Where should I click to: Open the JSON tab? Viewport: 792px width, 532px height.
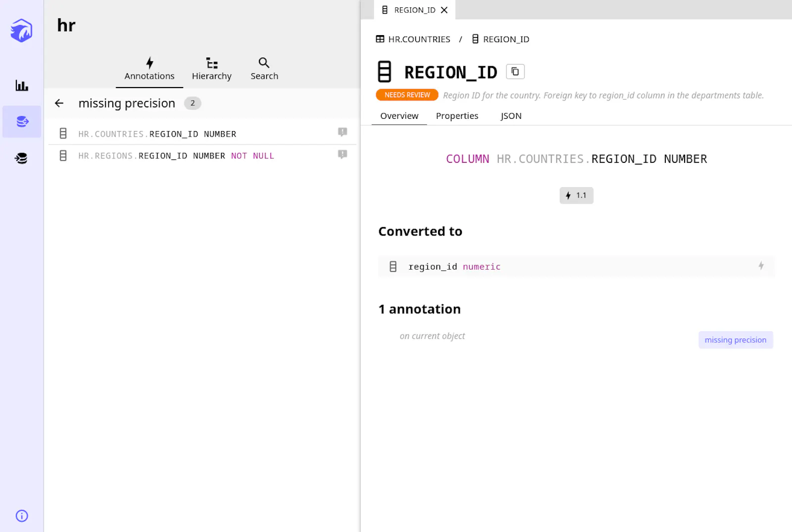pos(511,116)
